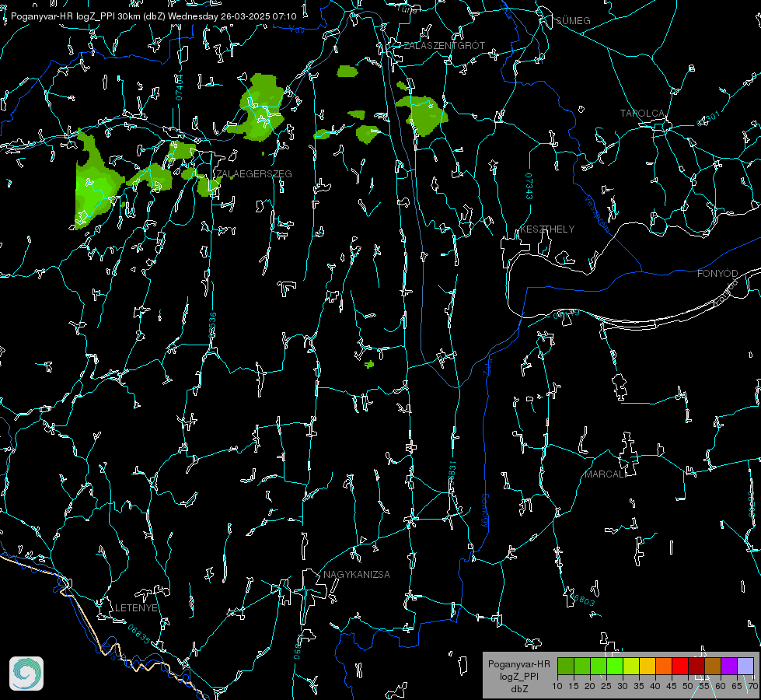The width and height of the screenshot is (761, 700).
Task: Click the 50-55 dBZ dark red swatch
Action: click(696, 666)
